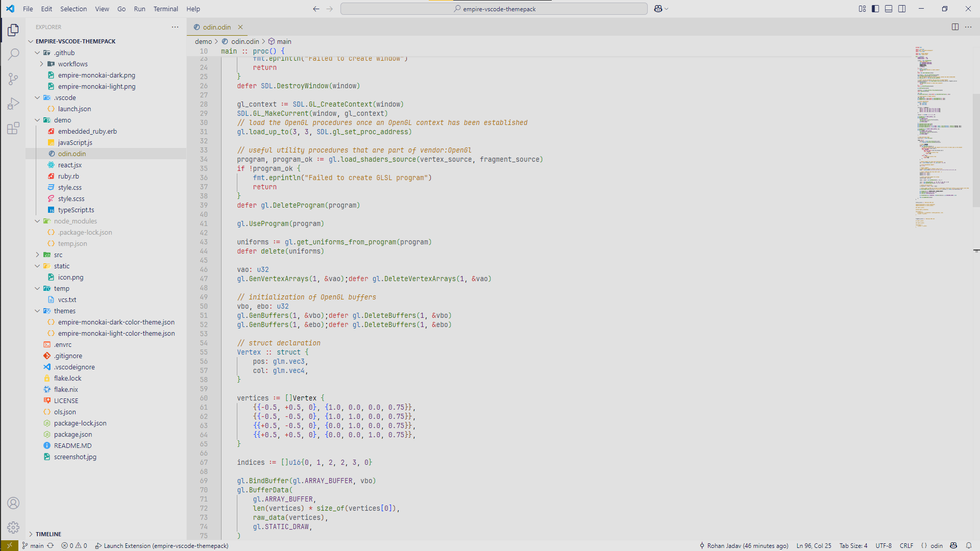Viewport: 980px width, 551px height.
Task: Click the main git branch indicator
Action: (33, 545)
